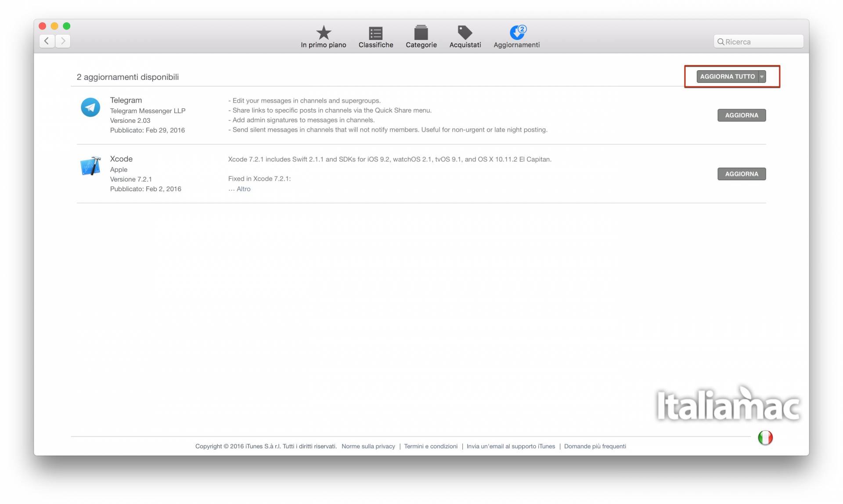Click the Apple developer name under Xcode
This screenshot has width=843, height=504.
[x=119, y=170]
